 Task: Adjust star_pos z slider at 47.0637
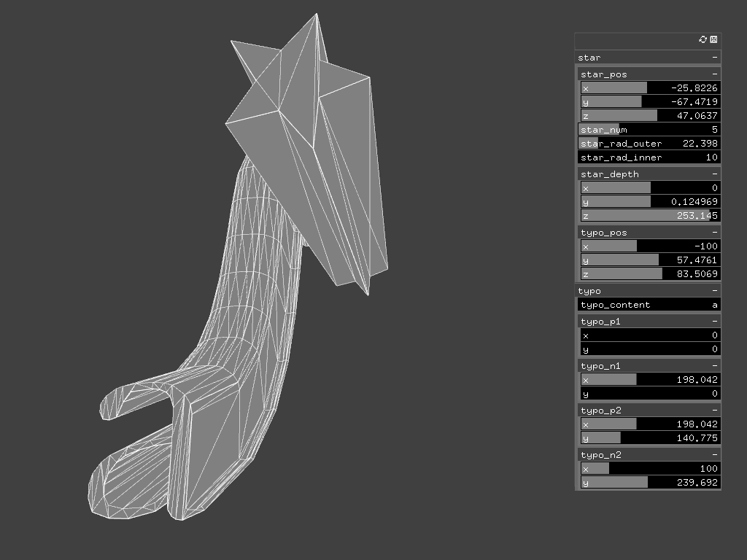pyautogui.click(x=650, y=116)
